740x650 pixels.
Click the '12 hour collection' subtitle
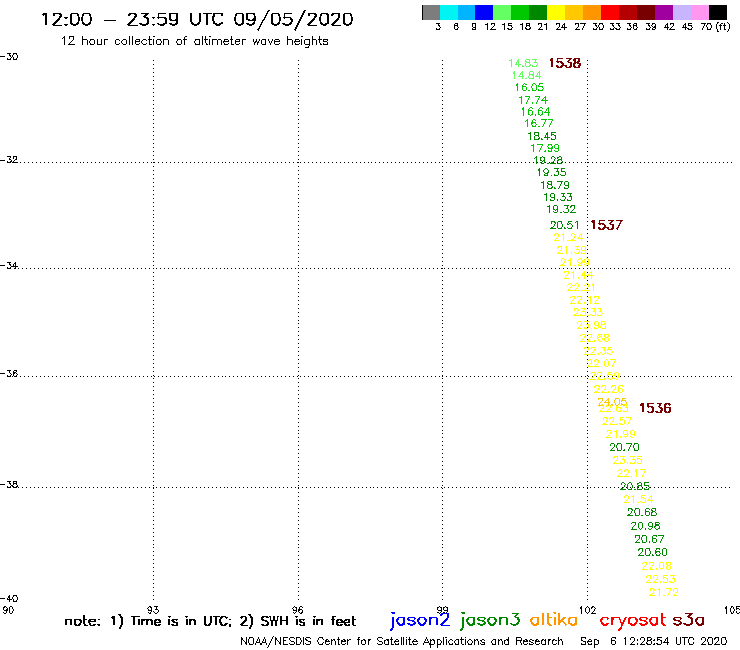(x=194, y=41)
